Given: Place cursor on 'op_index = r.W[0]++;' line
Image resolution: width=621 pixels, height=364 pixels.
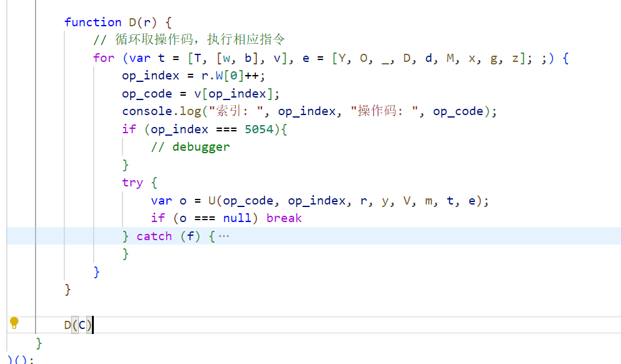Looking at the screenshot, I should pos(194,76).
